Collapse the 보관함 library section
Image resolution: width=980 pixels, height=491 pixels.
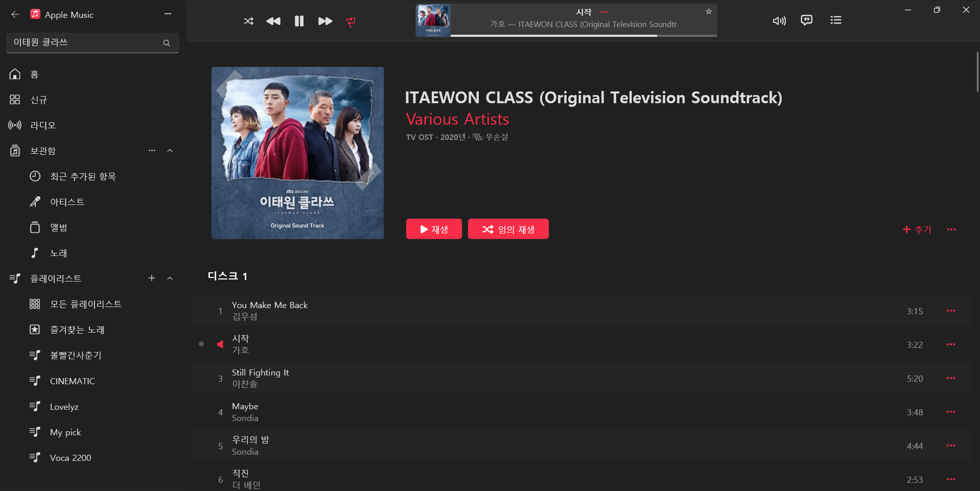click(170, 151)
